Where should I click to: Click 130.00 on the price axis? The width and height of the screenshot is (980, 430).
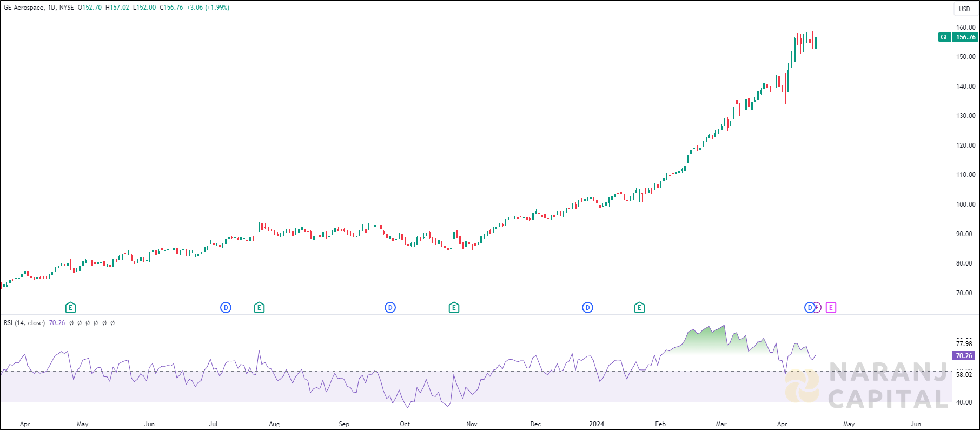(x=965, y=116)
